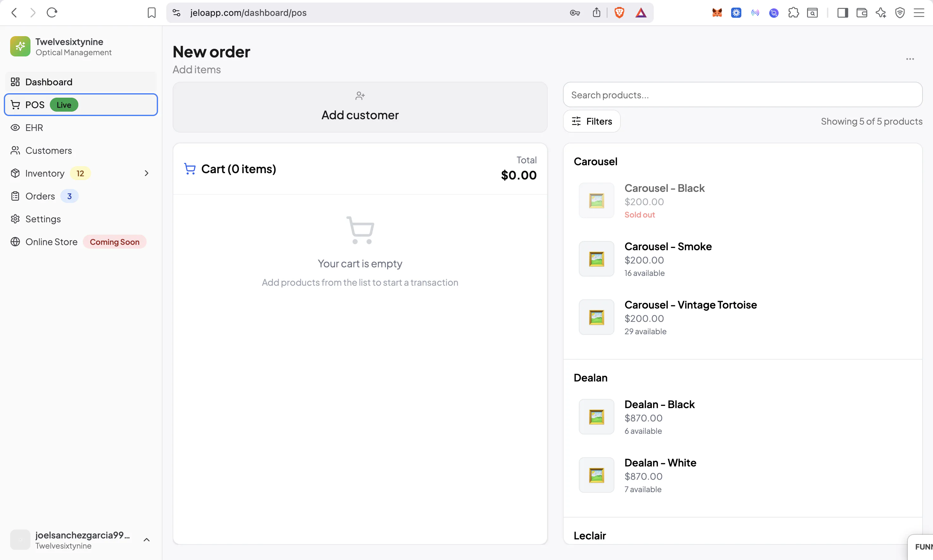Open the Brave Shields lion icon

pos(619,13)
